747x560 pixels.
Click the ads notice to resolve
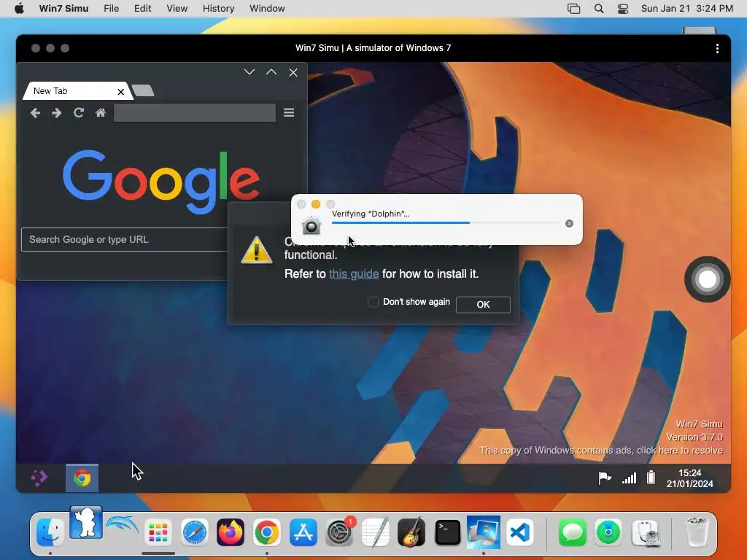[601, 451]
